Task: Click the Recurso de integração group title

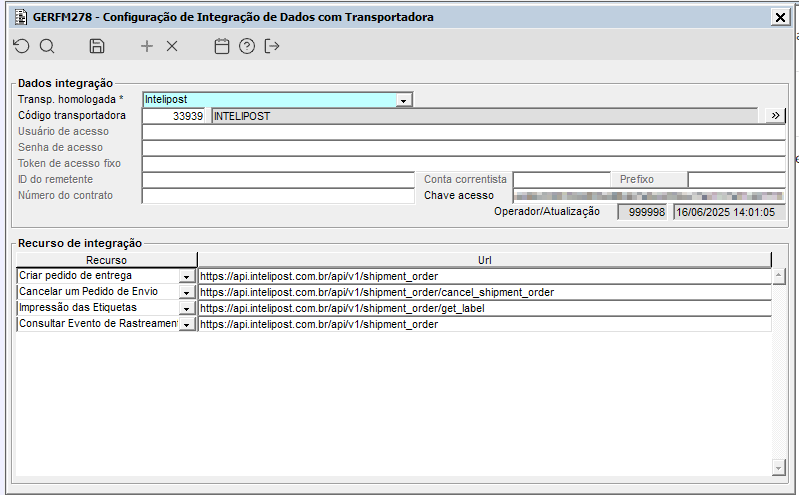Action: [79, 243]
